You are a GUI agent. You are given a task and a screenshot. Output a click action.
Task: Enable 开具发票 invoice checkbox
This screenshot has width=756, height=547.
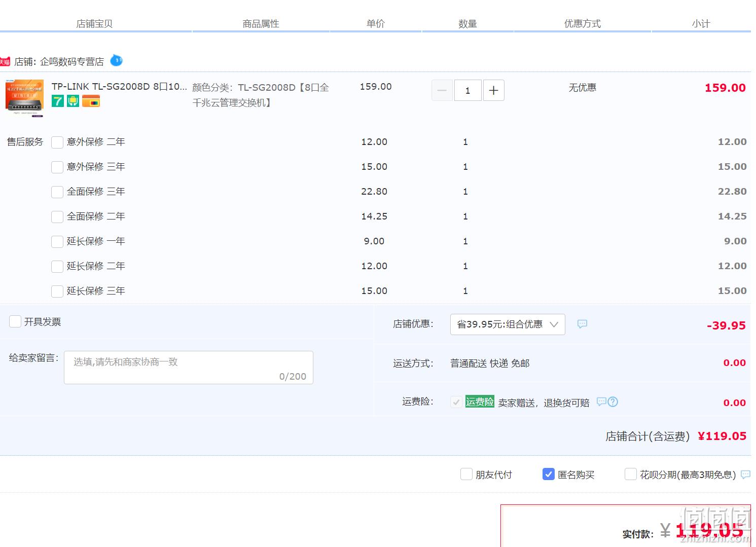coord(15,321)
